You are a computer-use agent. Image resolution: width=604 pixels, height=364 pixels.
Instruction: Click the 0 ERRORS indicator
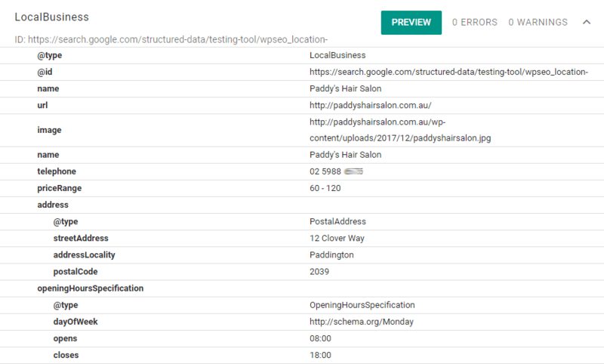pyautogui.click(x=475, y=23)
